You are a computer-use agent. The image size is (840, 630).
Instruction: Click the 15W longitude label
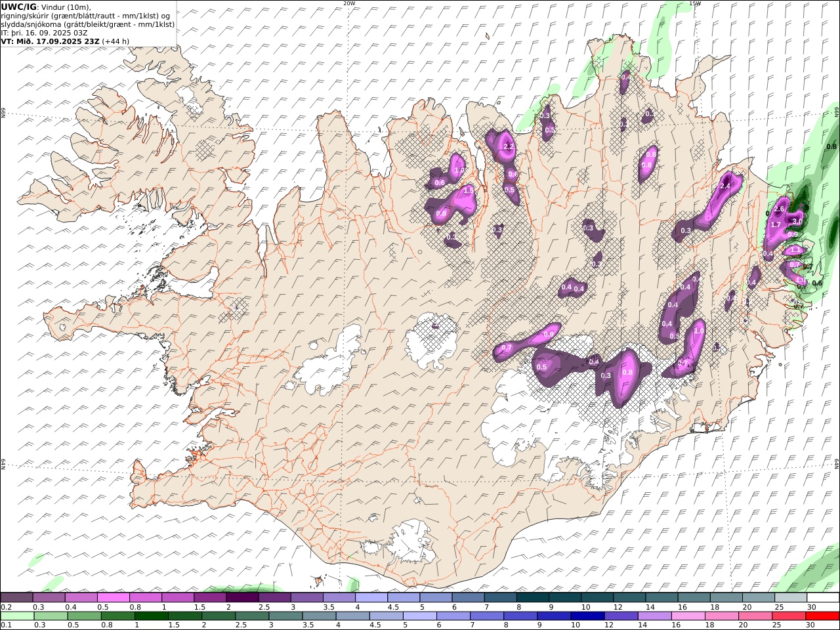pyautogui.click(x=695, y=3)
